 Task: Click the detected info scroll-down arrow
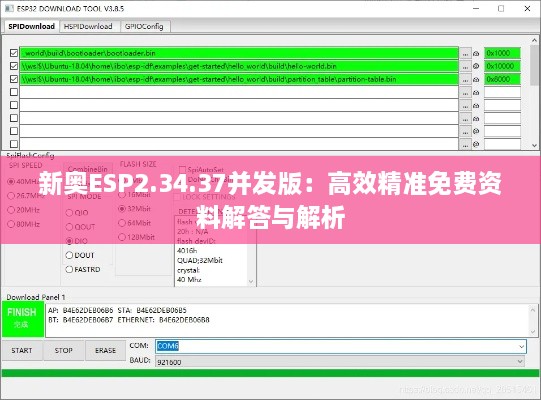coord(251,282)
